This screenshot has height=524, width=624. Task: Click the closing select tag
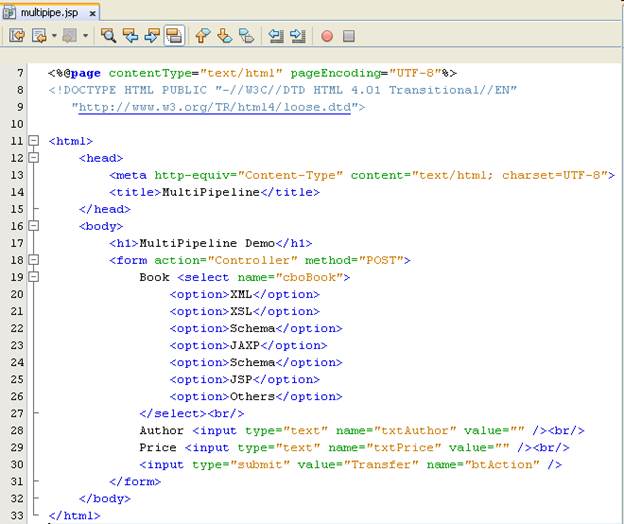click(x=173, y=414)
